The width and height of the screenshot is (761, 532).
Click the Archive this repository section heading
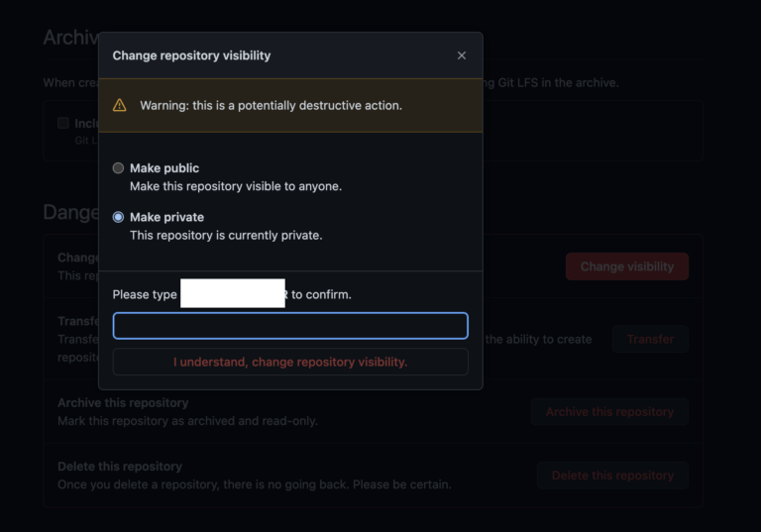click(123, 403)
